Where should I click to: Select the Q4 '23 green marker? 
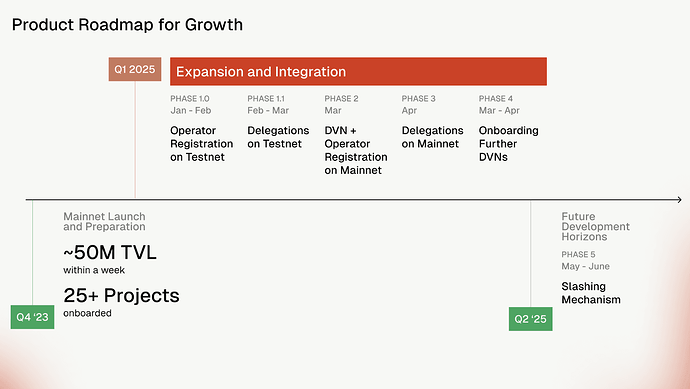coord(33,317)
